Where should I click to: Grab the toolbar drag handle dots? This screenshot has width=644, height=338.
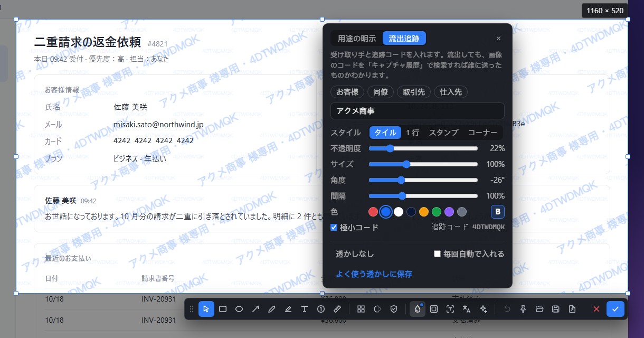tap(192, 309)
